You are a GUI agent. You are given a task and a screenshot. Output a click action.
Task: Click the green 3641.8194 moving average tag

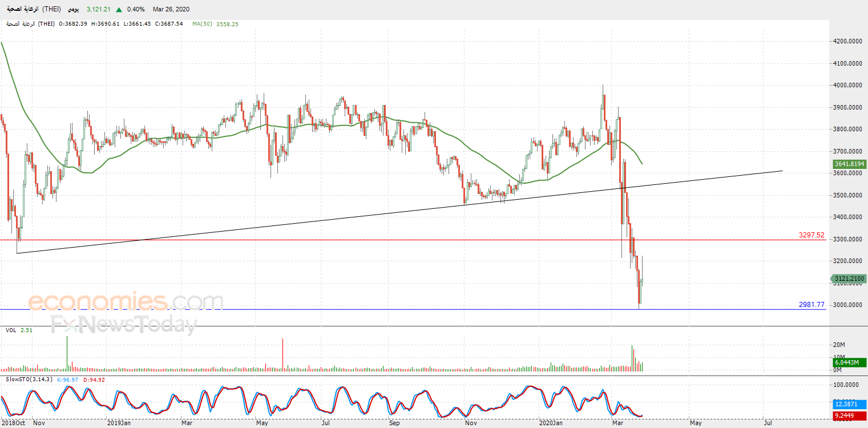[849, 164]
